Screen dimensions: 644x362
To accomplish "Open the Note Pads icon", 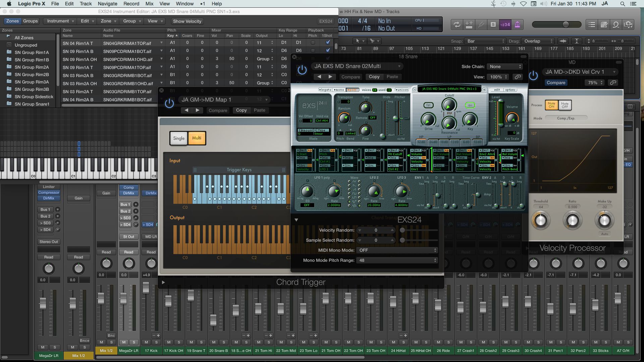I will 604,24.
